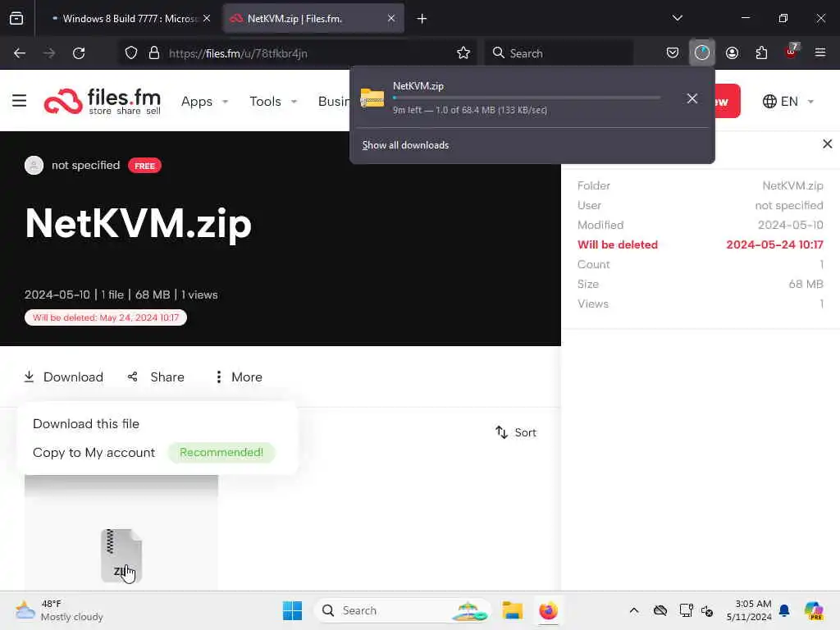Open a new browser tab
Image resolution: width=840 pixels, height=630 pixels.
[x=422, y=19]
